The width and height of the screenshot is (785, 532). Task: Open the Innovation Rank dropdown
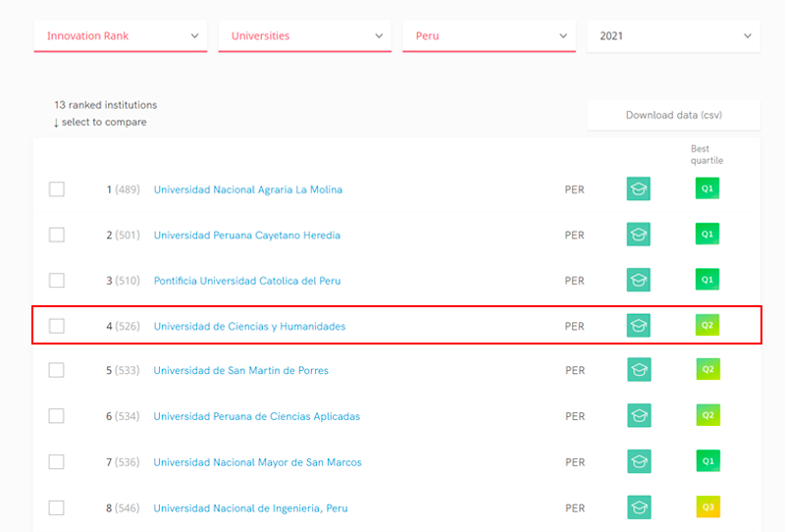coord(121,36)
